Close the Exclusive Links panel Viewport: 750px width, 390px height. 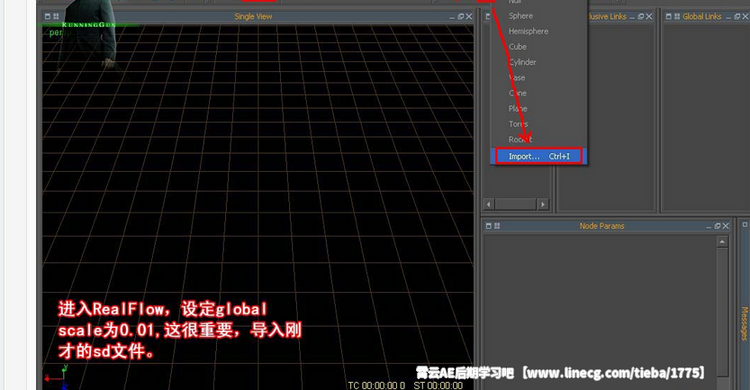tap(649, 16)
